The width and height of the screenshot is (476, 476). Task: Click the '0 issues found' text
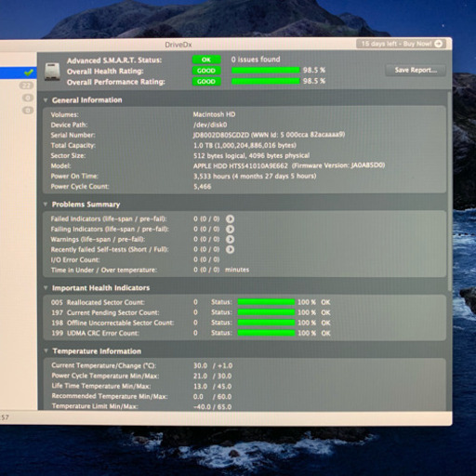tap(256, 59)
